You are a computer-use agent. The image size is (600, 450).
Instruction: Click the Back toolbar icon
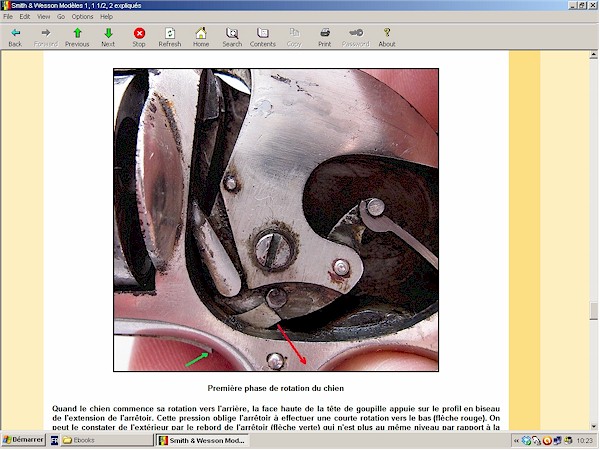(x=15, y=37)
